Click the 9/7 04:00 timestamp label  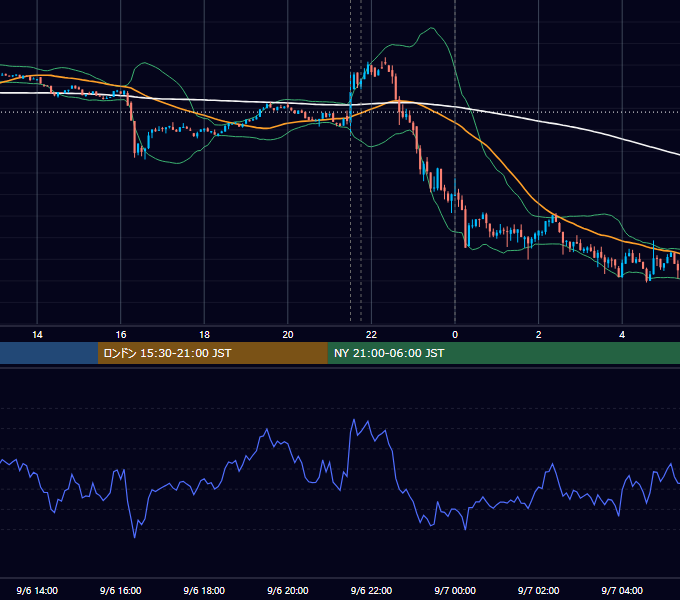tap(622, 590)
